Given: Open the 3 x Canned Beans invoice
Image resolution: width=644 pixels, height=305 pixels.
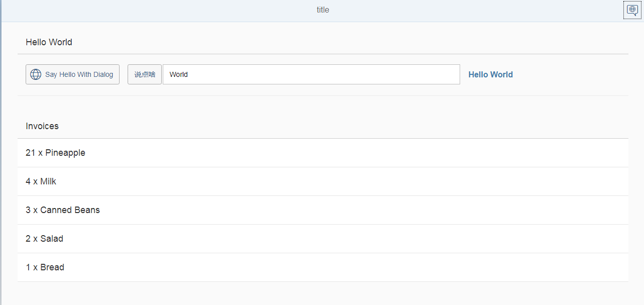Looking at the screenshot, I should pyautogui.click(x=63, y=210).
